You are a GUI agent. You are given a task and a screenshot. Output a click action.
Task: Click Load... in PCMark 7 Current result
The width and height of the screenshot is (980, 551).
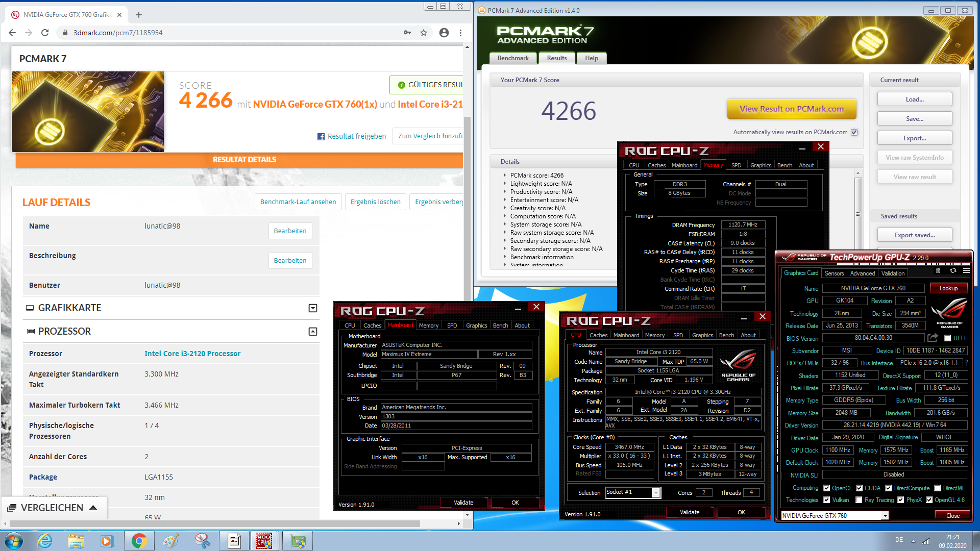[915, 99]
